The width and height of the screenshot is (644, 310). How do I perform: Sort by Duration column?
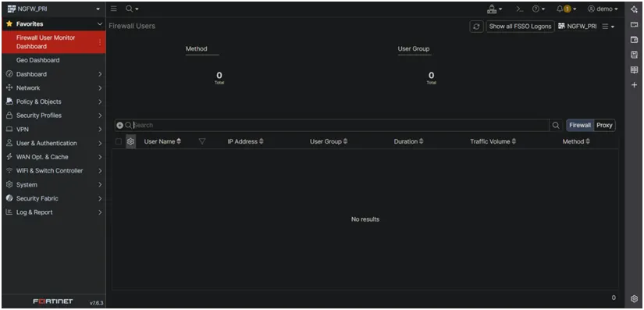coord(409,141)
